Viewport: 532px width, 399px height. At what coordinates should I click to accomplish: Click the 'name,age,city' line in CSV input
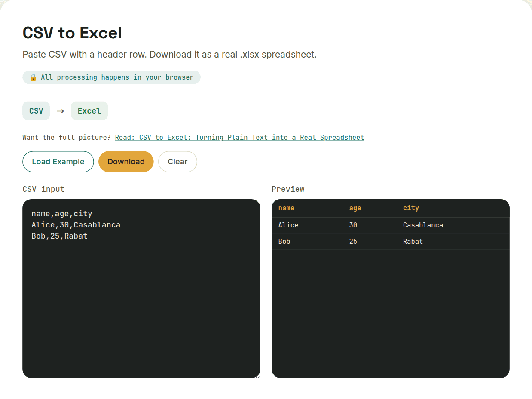(62, 214)
